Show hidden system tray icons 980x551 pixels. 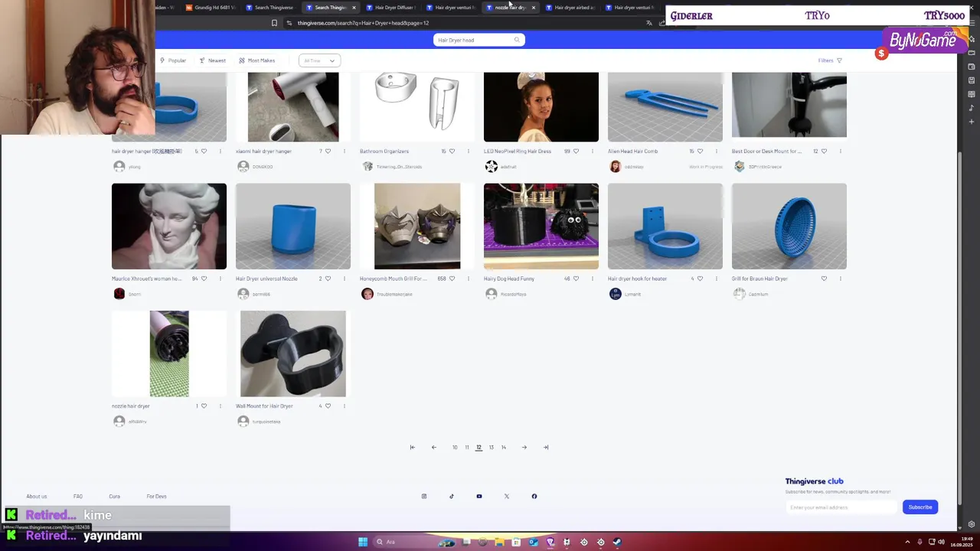[907, 542]
